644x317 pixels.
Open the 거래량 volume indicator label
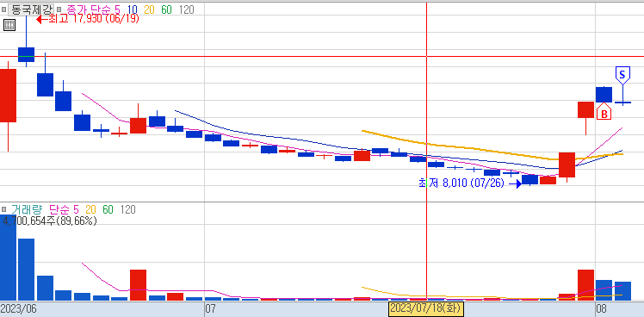coord(27,209)
